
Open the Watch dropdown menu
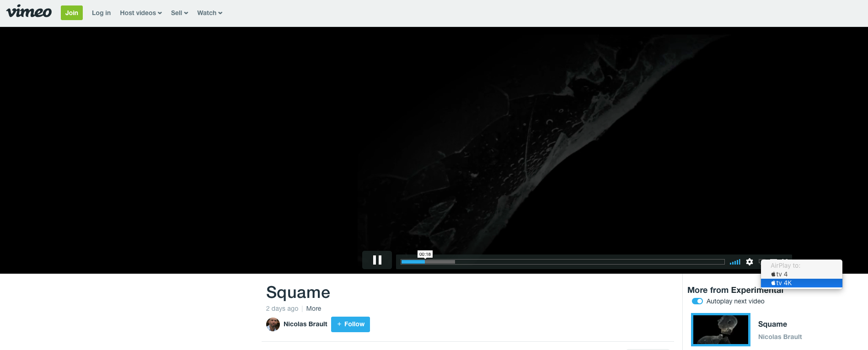[x=209, y=13]
